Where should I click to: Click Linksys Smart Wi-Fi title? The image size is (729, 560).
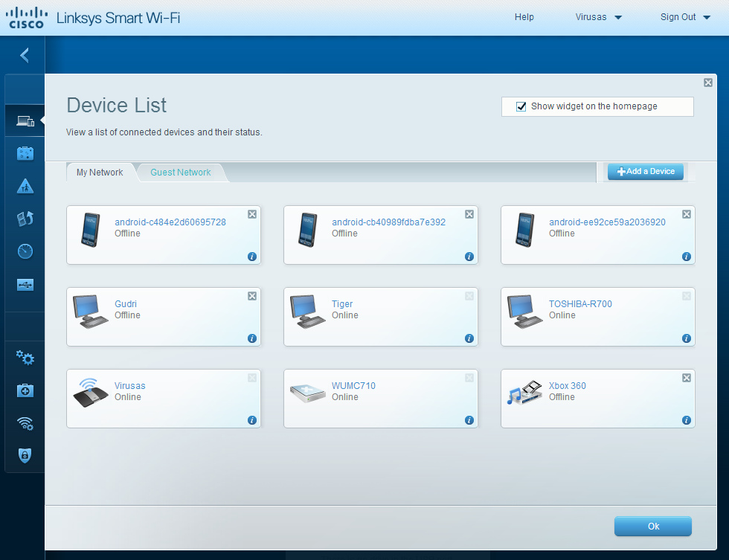(x=118, y=18)
